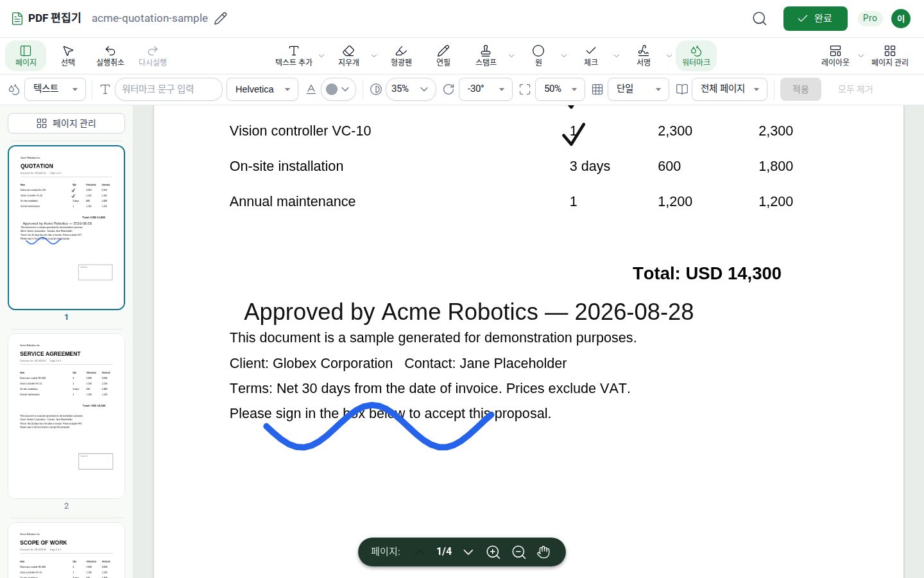Image resolution: width=924 pixels, height=578 pixels.
Task: Expand 체크 options arrow
Action: (x=617, y=56)
